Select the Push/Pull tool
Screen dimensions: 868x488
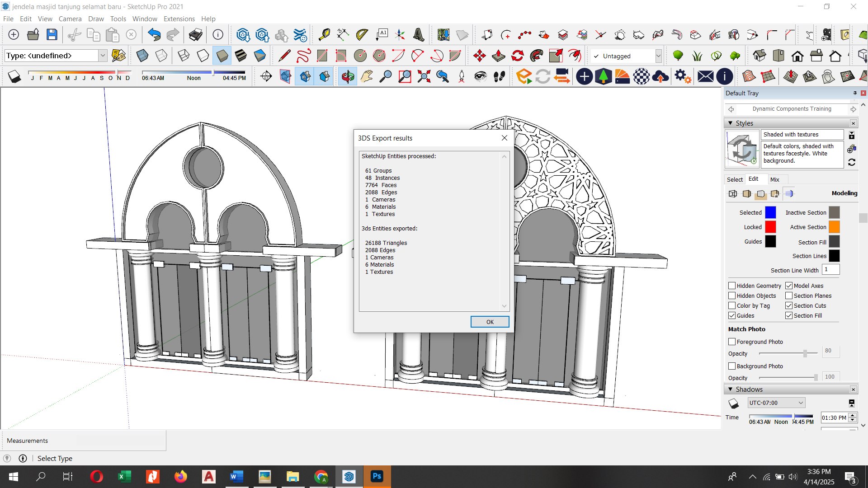coord(498,56)
